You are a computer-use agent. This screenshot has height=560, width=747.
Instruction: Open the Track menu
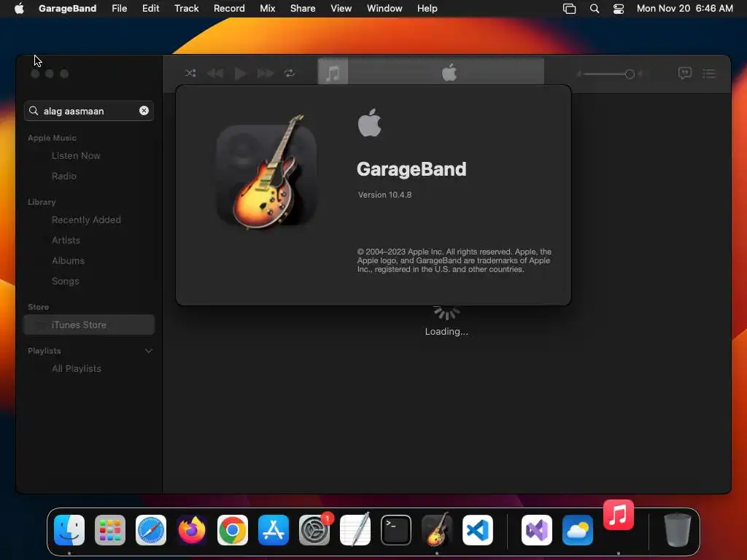tap(186, 8)
